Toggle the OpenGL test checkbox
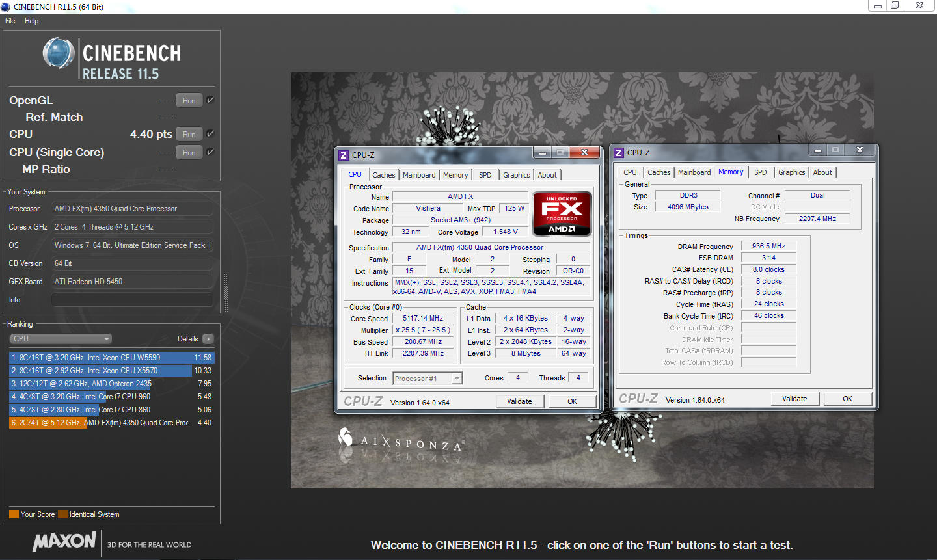Image resolution: width=937 pixels, height=560 pixels. pyautogui.click(x=210, y=100)
